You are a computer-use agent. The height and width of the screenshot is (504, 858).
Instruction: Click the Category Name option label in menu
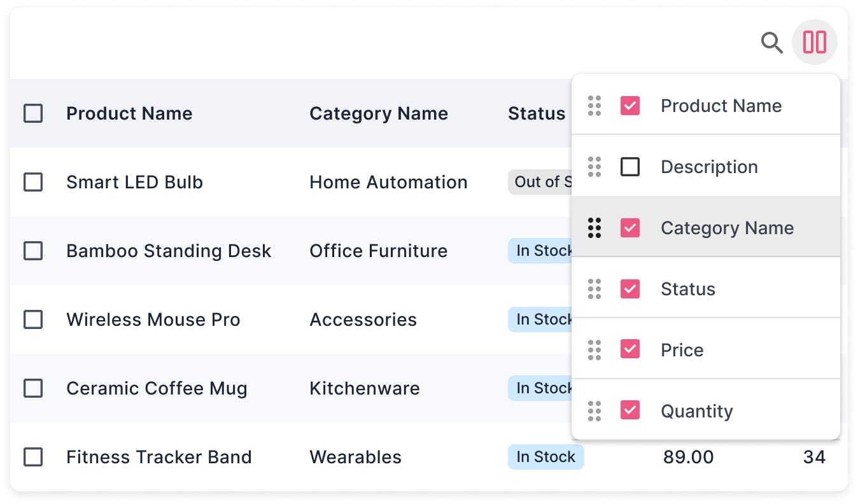[x=727, y=228]
